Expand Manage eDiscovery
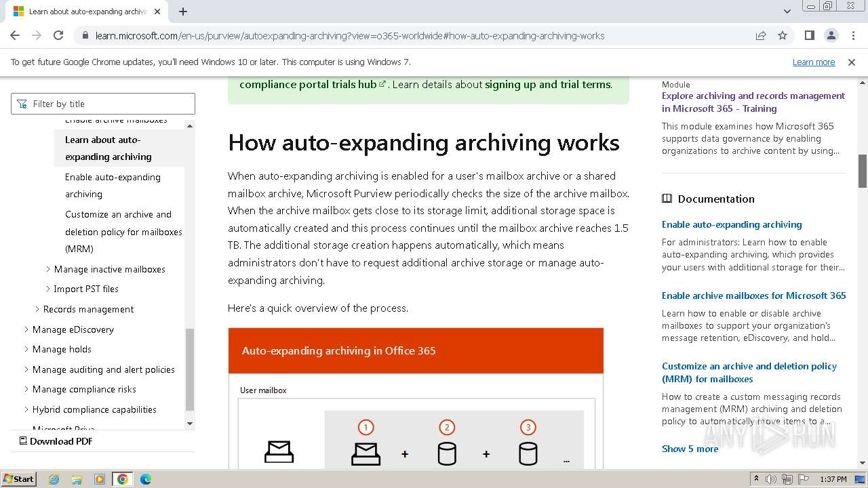The height and width of the screenshot is (488, 868). [73, 329]
